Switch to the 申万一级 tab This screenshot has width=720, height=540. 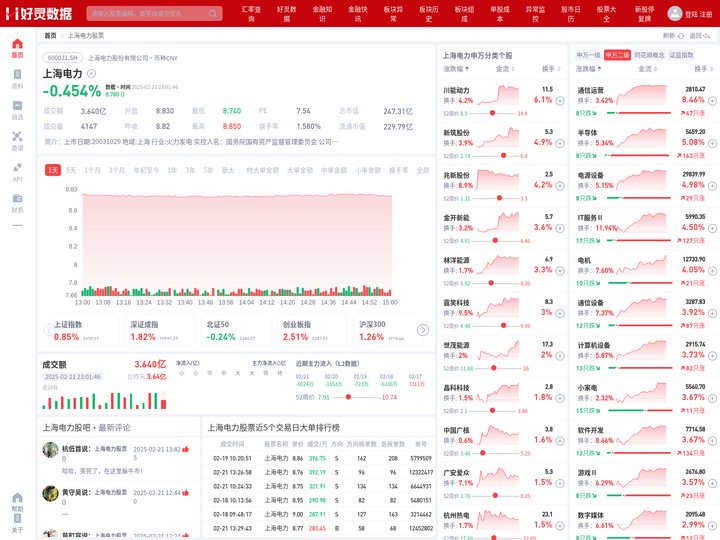pyautogui.click(x=588, y=55)
